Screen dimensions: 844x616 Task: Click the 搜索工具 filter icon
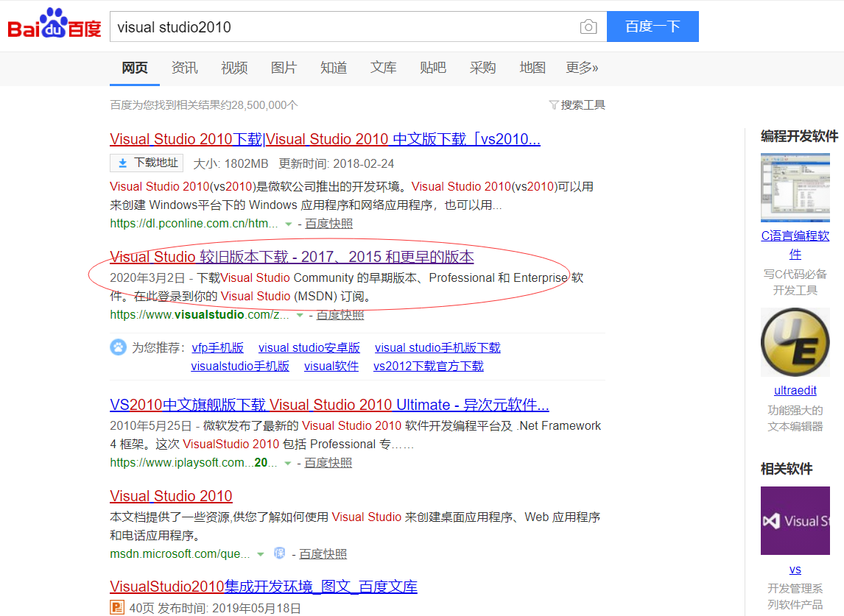point(554,105)
